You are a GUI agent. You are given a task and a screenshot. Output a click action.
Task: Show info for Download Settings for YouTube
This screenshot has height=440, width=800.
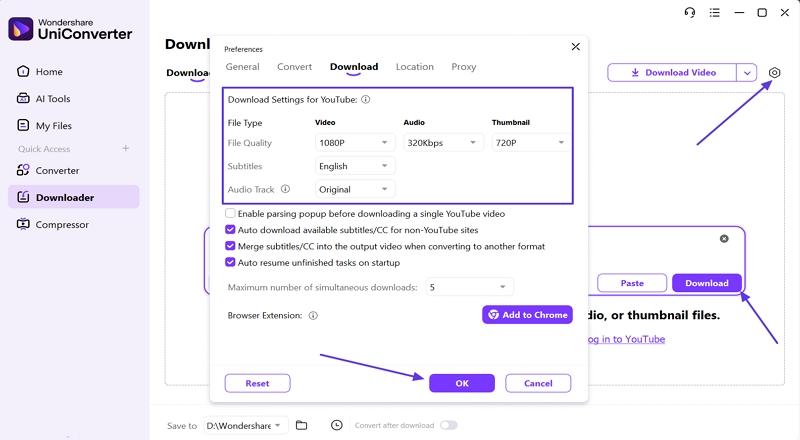[x=365, y=100]
